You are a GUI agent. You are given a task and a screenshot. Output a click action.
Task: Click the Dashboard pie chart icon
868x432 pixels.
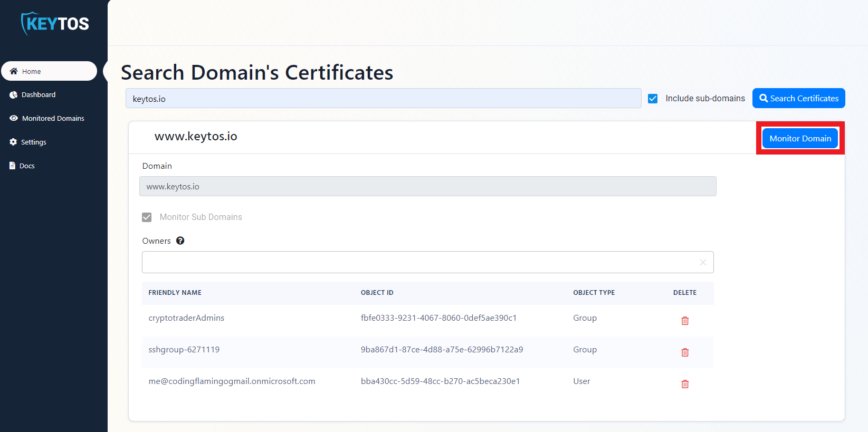(13, 95)
